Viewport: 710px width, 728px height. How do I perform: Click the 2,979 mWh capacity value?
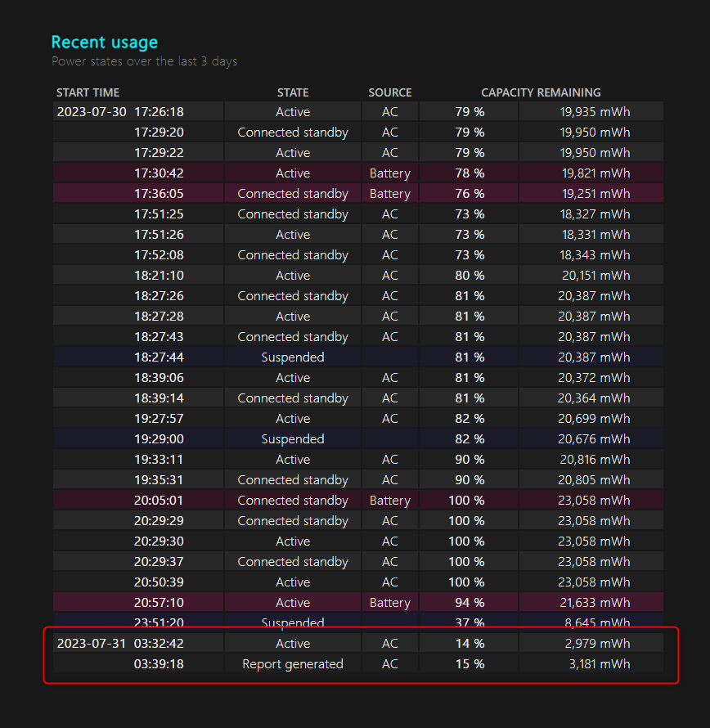(597, 644)
